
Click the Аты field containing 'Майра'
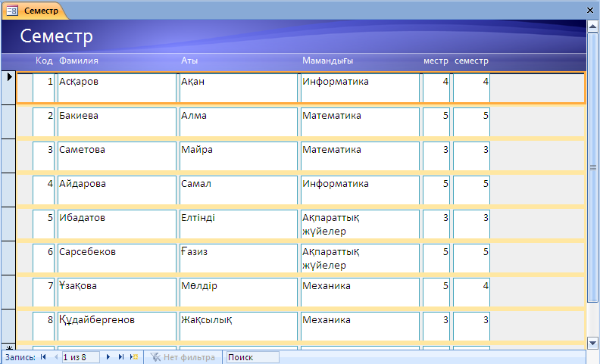239,156
